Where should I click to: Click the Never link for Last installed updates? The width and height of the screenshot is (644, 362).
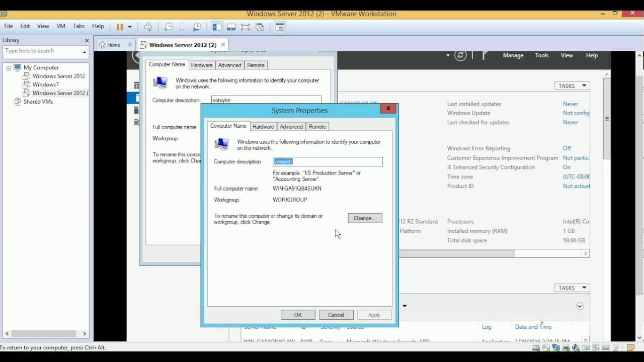click(571, 104)
